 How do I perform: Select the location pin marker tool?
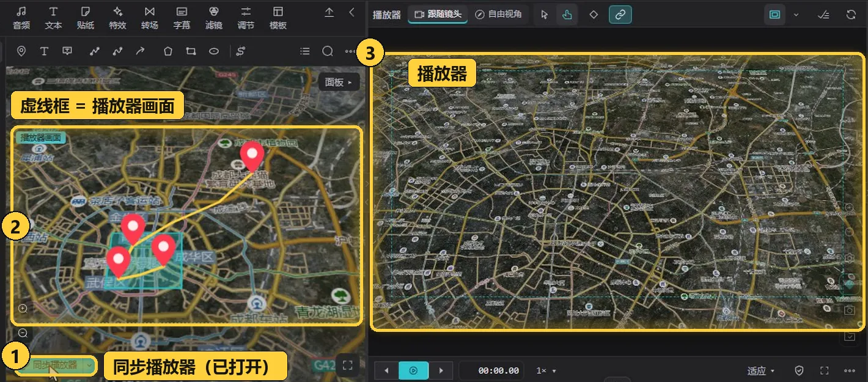pyautogui.click(x=21, y=51)
